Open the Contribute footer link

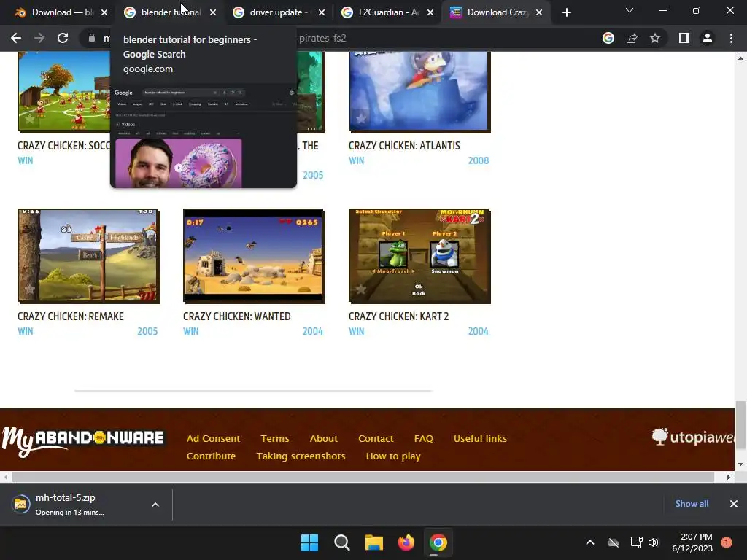(x=211, y=456)
